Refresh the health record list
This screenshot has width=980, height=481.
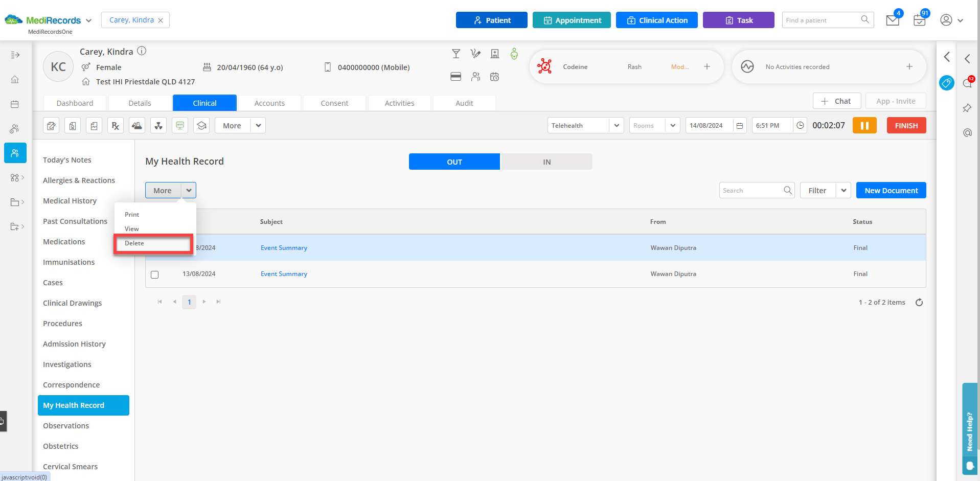(x=919, y=303)
